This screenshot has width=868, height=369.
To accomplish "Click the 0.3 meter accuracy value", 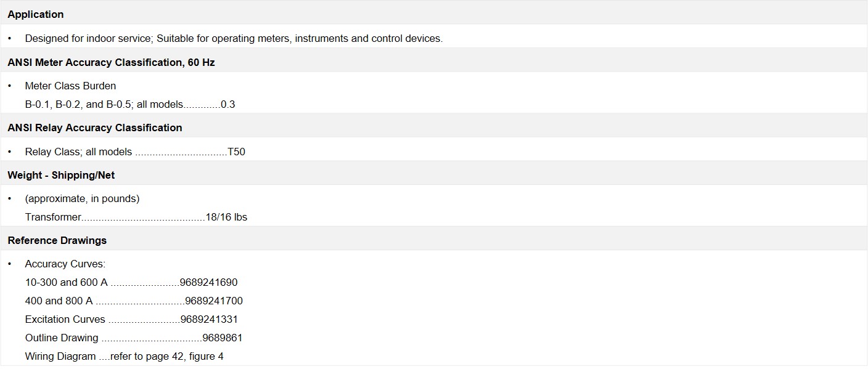I will [228, 105].
